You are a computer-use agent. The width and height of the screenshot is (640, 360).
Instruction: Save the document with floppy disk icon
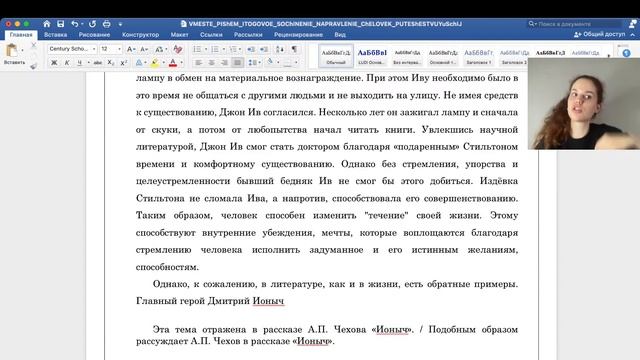pyautogui.click(x=60, y=24)
